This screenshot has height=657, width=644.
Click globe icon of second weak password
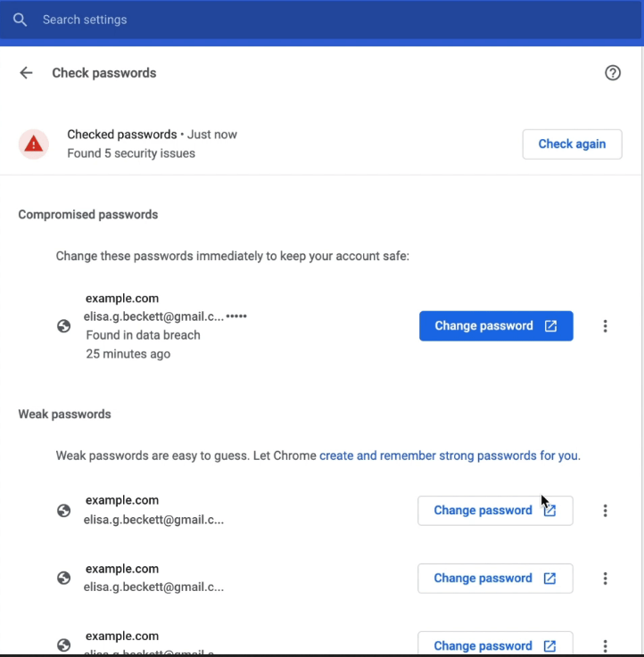[63, 579]
